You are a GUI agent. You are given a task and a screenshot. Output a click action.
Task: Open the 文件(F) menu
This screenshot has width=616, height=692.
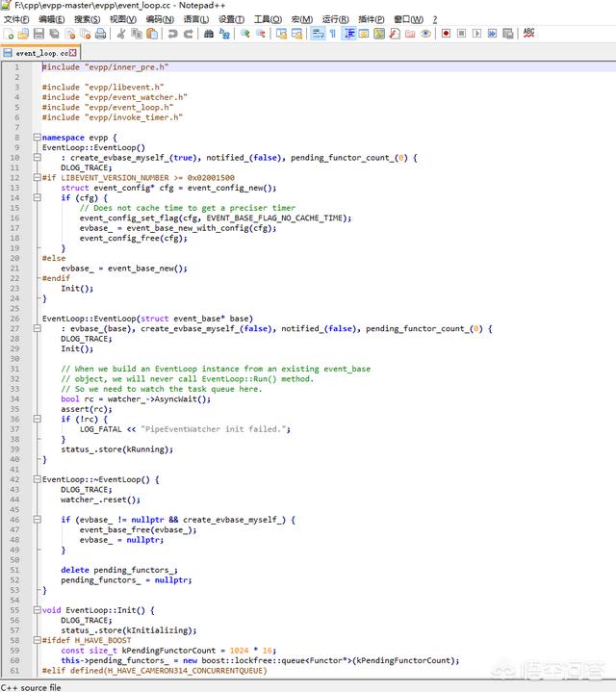pos(16,19)
